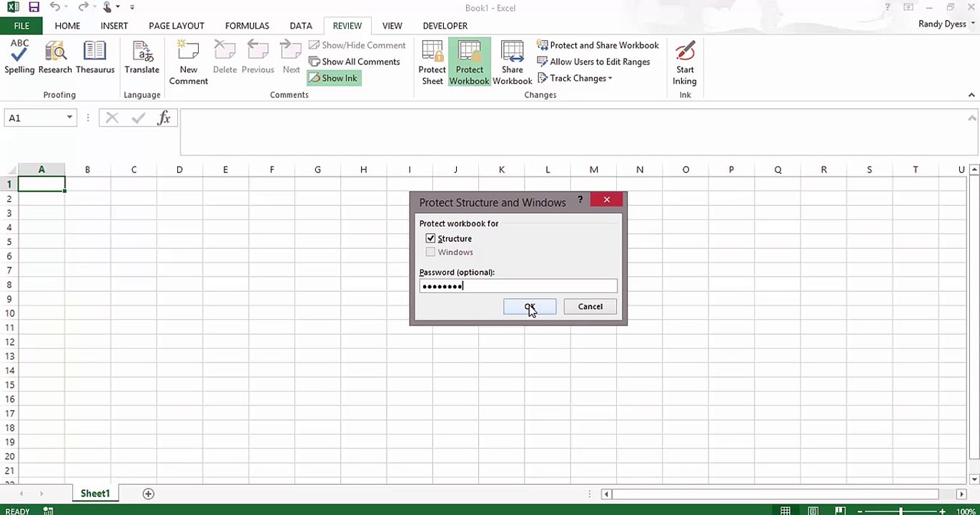Click the zoom out minus button
Screen dimensions: 980x515
coord(860,511)
